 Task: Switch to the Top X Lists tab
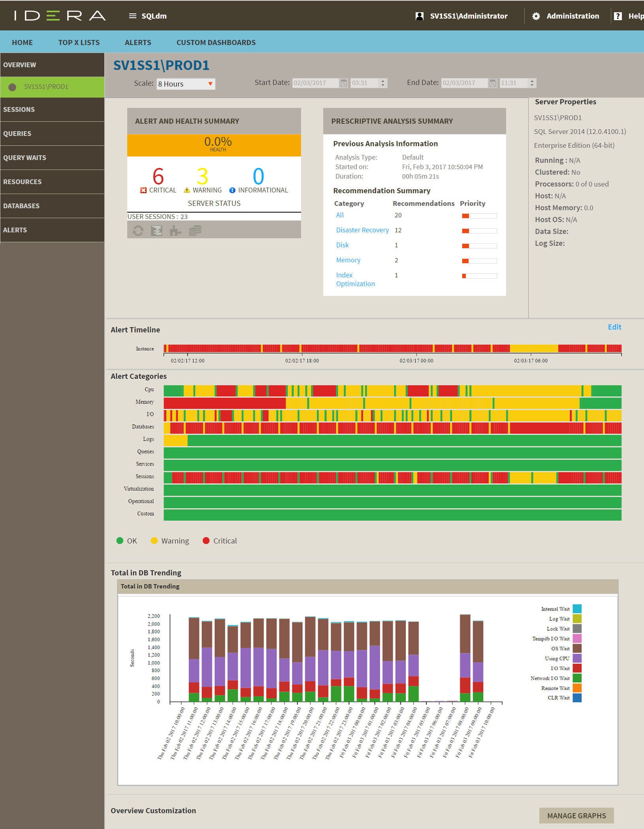pyautogui.click(x=79, y=42)
